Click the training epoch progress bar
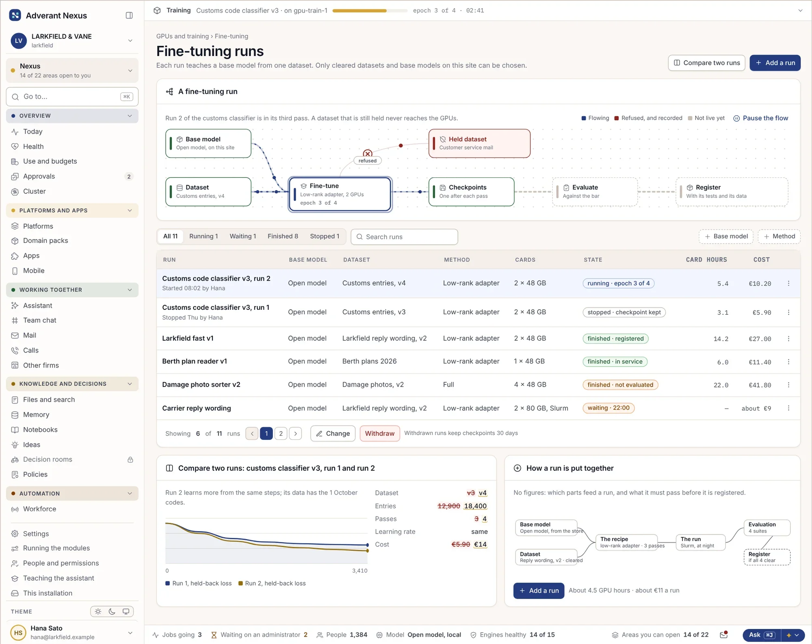 pyautogui.click(x=369, y=11)
